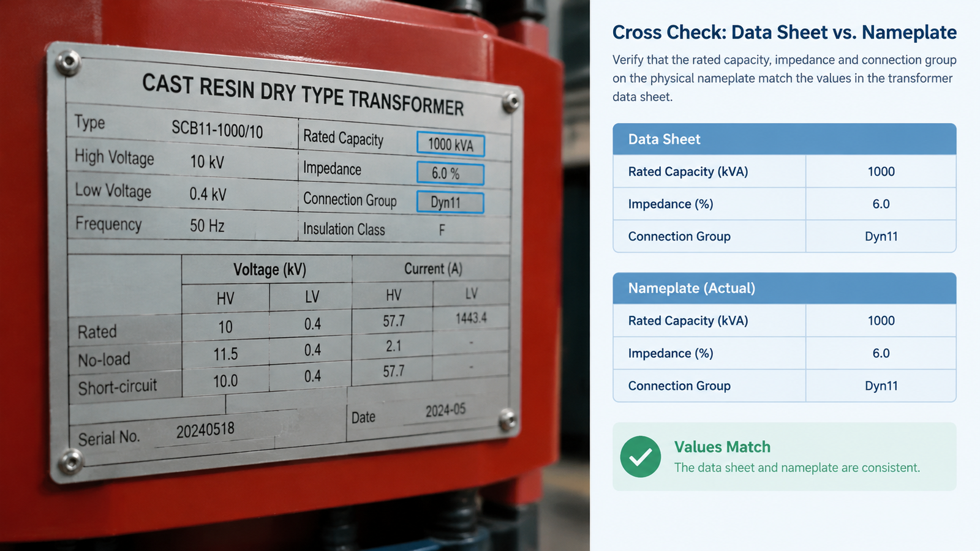Click the 'Voltage (kV)' column header

(269, 269)
